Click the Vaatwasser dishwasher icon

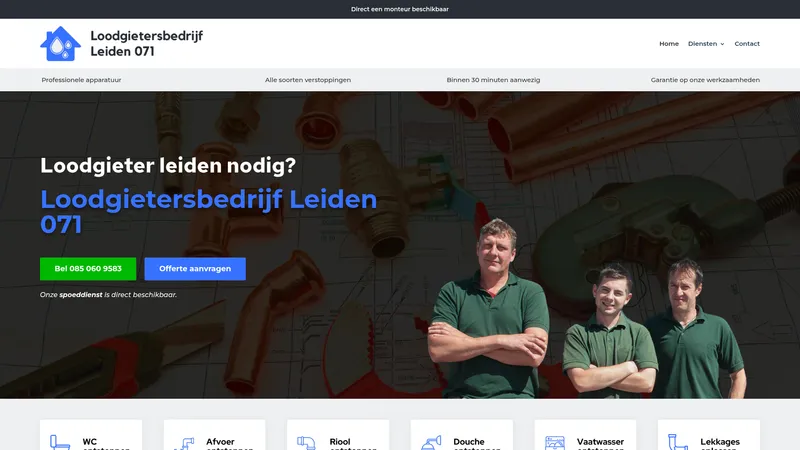point(555,443)
